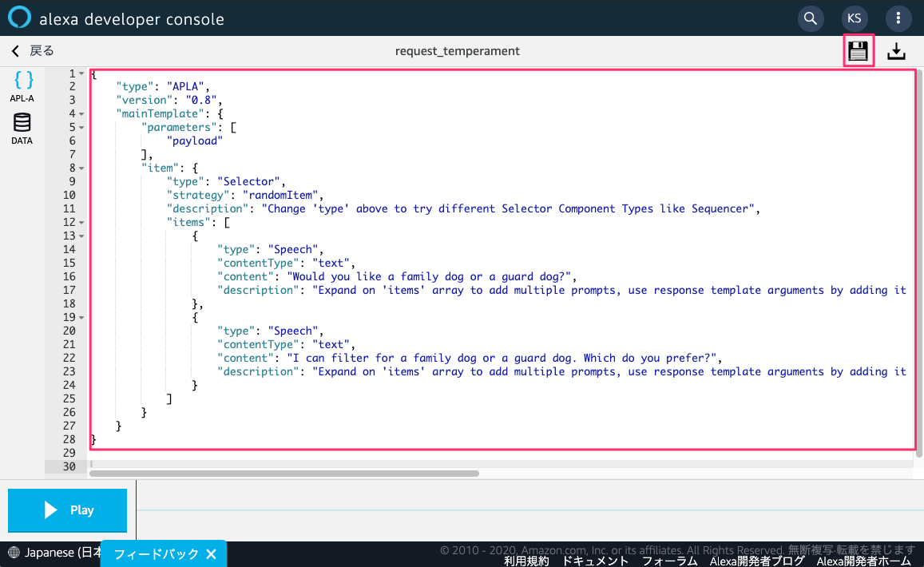Open the 利用規約 terms link
Viewport: 924px width, 567px height.
tap(526, 561)
